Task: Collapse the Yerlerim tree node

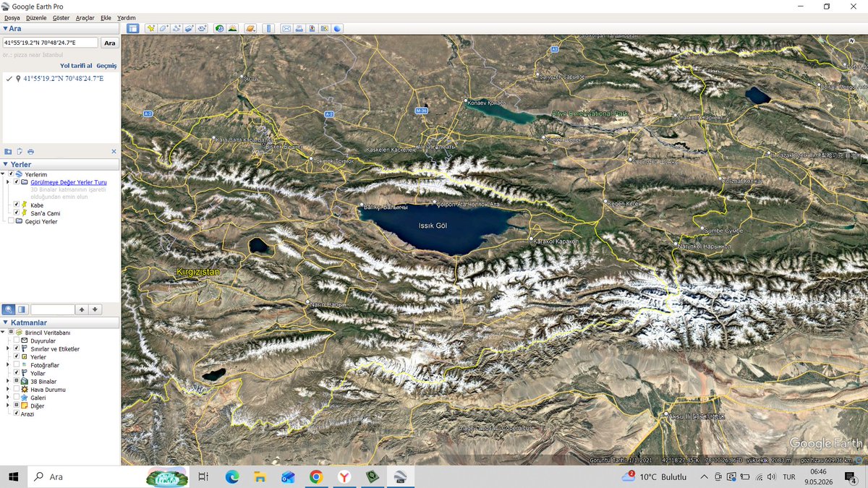Action: [x=3, y=174]
